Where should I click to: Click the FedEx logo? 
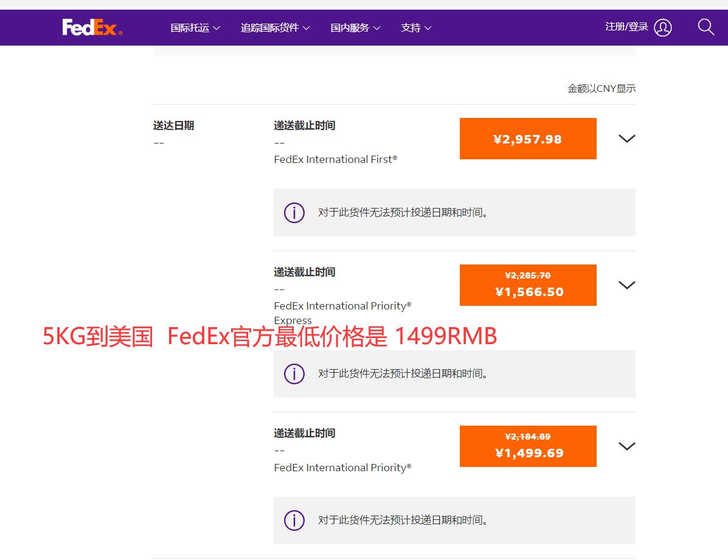point(92,27)
